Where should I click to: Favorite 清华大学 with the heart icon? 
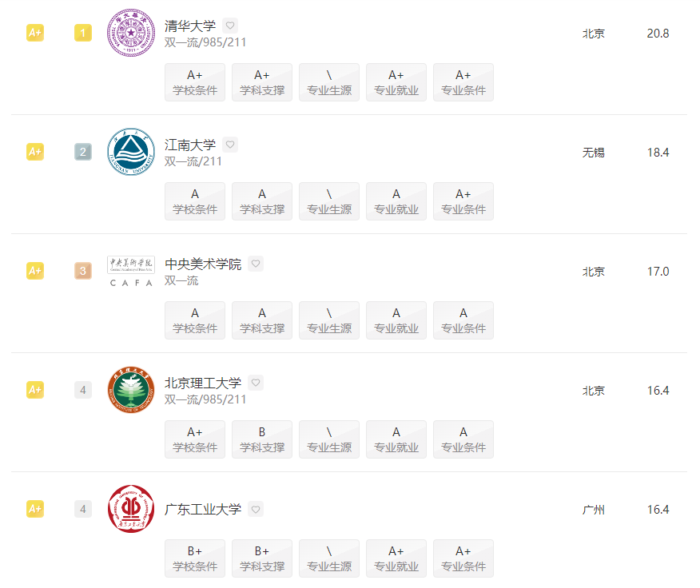coord(230,26)
